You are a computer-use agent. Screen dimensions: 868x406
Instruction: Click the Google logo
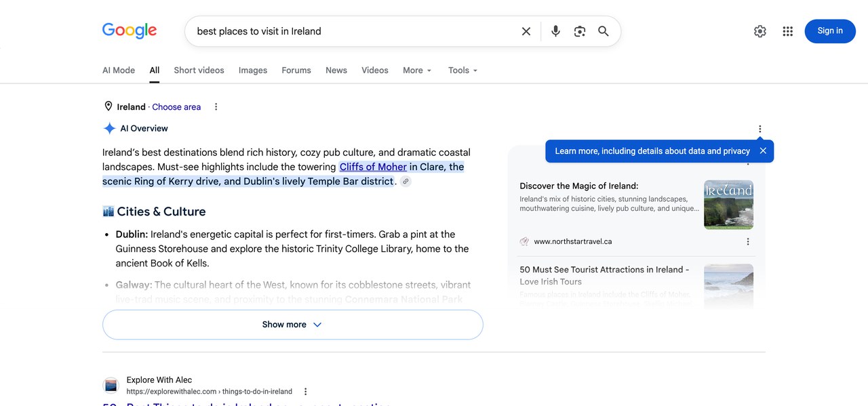(130, 31)
